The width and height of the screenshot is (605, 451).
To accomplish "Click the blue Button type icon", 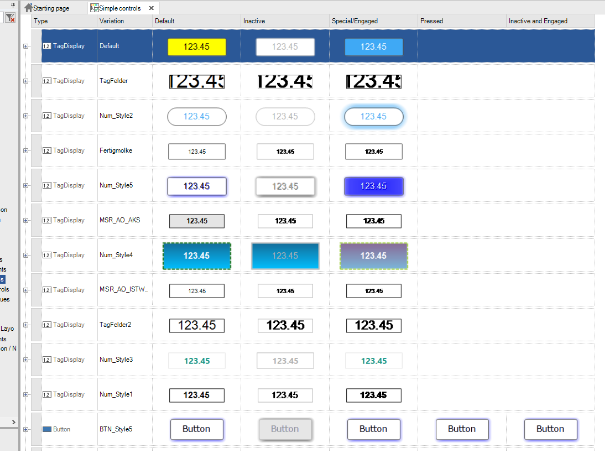I will click(47, 429).
